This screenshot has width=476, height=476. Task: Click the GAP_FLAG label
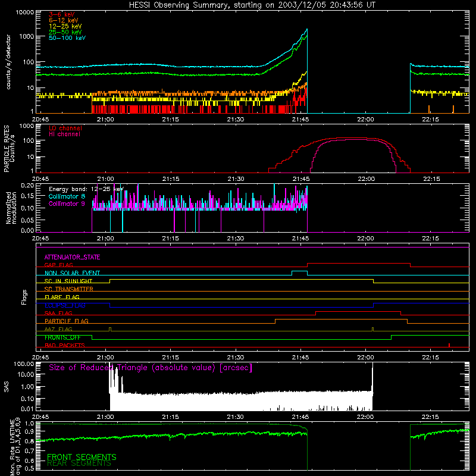[58, 265]
